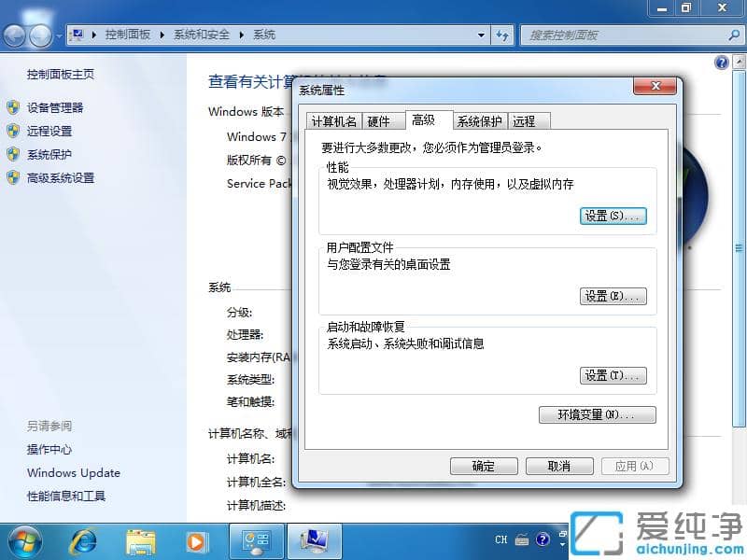Open the Windows Update link
The width and height of the screenshot is (747, 560).
(73, 473)
